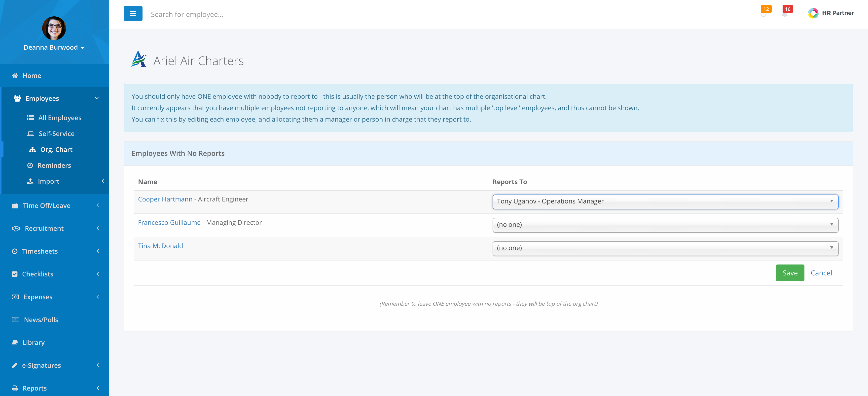Click the News/Polls newspaper icon
The image size is (868, 396).
coord(15,320)
